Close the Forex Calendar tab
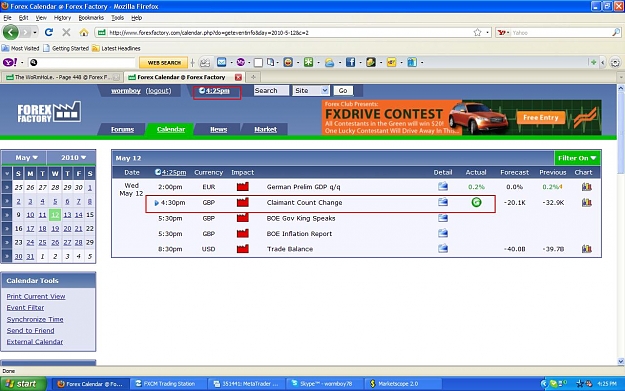This screenshot has height=391, width=625. [x=238, y=77]
